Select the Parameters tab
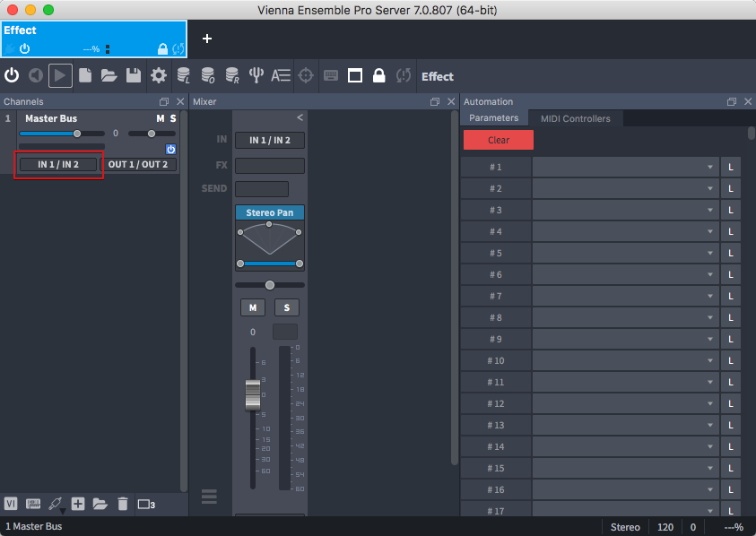The height and width of the screenshot is (536, 756). (494, 118)
